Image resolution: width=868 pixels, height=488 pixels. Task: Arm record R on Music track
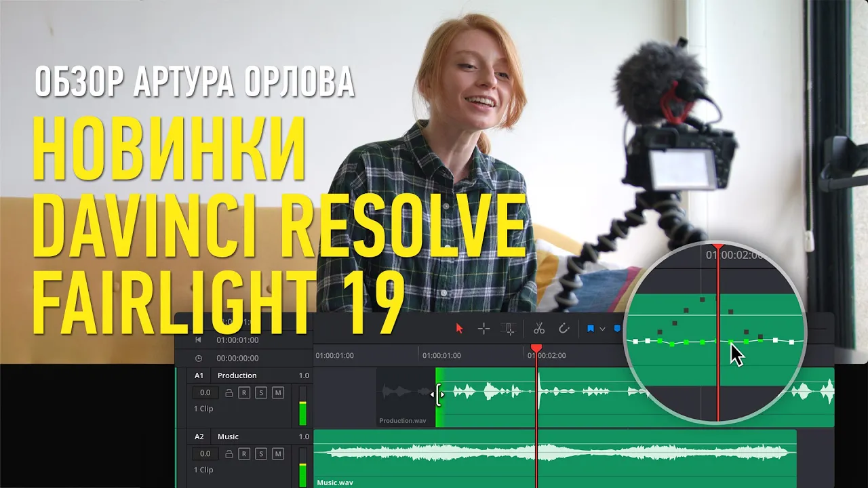[x=244, y=453]
